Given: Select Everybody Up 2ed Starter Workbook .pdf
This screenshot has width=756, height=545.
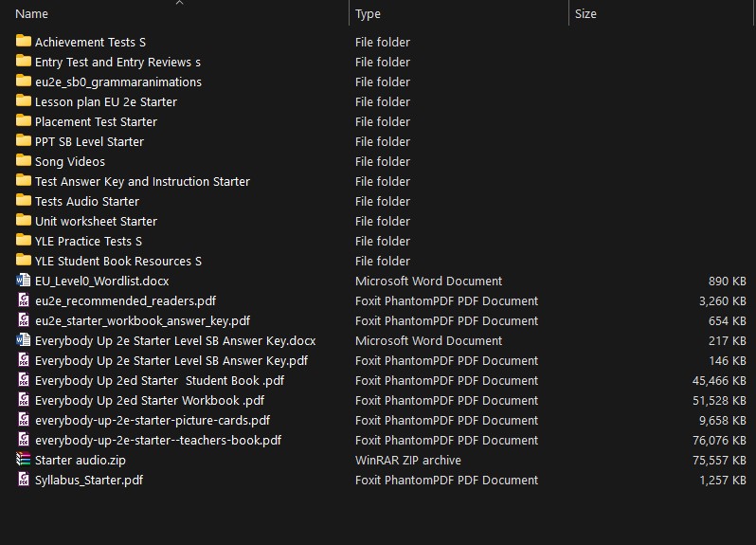Looking at the screenshot, I should coord(149,400).
